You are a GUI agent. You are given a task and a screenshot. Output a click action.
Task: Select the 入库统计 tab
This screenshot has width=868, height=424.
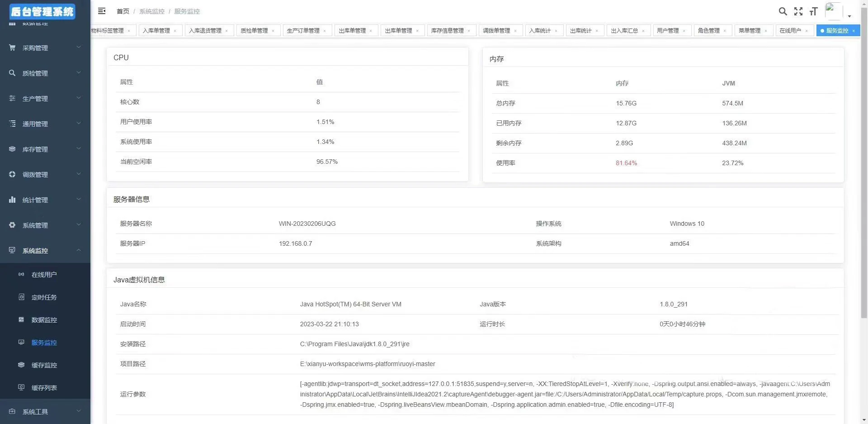pyautogui.click(x=541, y=30)
